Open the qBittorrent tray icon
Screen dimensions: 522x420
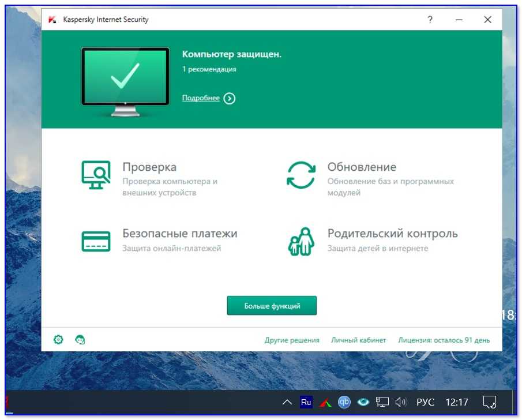(x=344, y=402)
